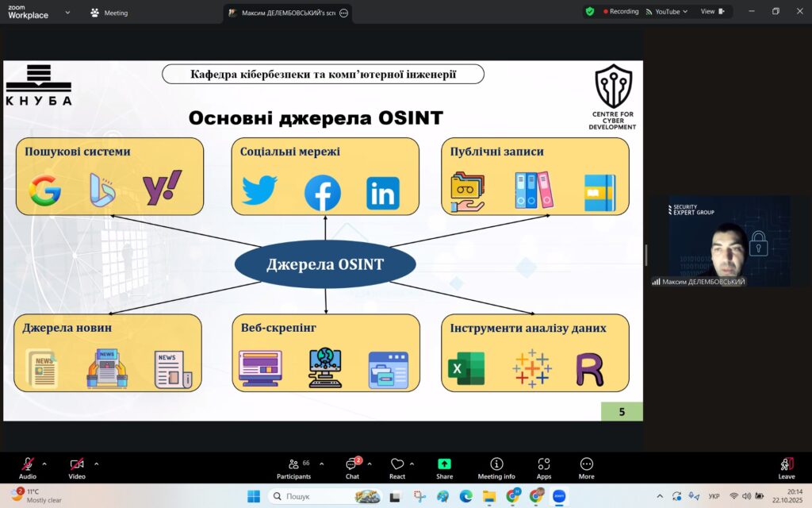The image size is (812, 508).
Task: Open the Participants panel
Action: click(x=293, y=465)
